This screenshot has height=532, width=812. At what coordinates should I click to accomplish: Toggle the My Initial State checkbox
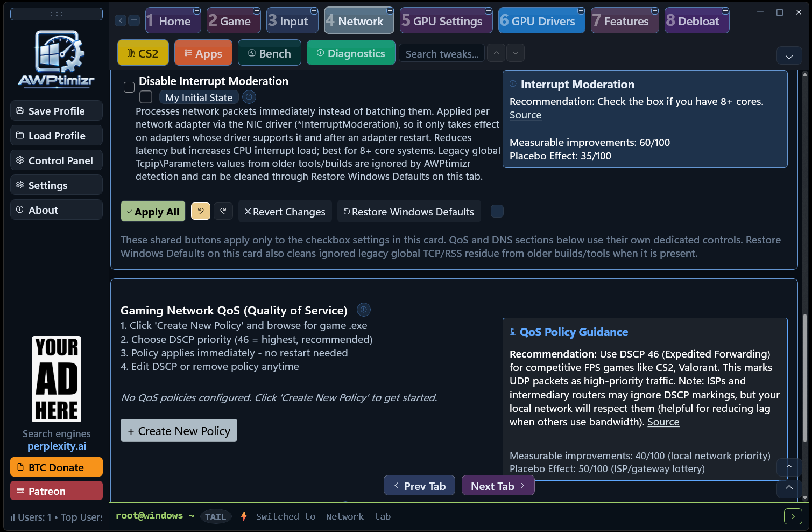(146, 97)
